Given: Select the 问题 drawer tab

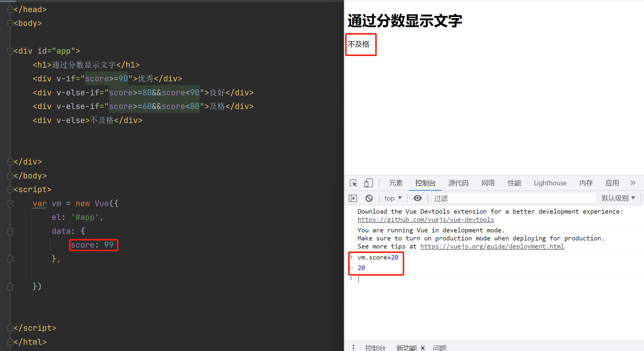Looking at the screenshot, I should 440,348.
